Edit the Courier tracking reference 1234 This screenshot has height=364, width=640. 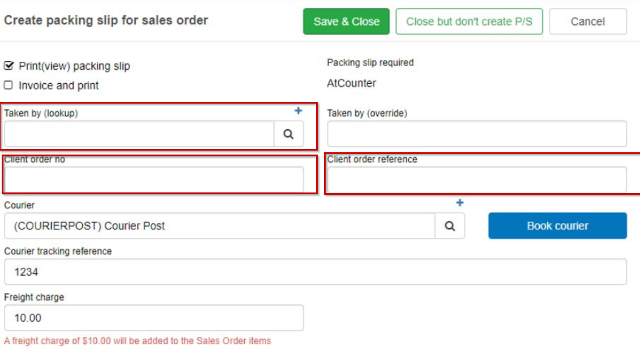coord(315,272)
